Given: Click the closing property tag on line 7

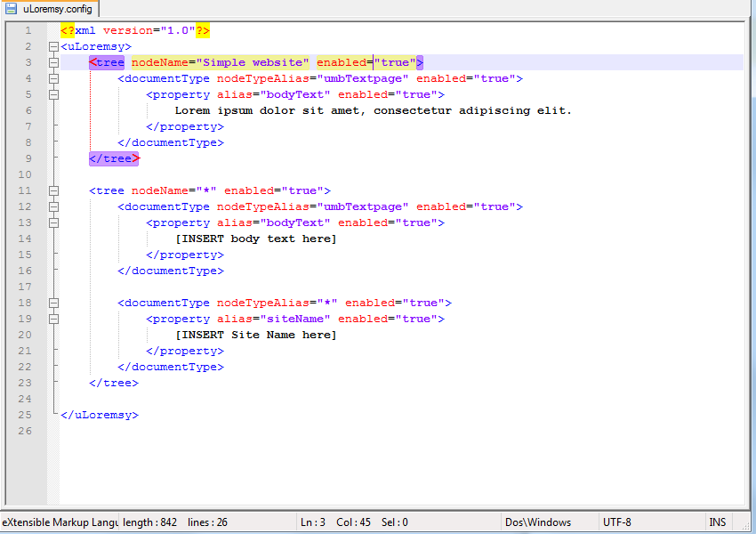Looking at the screenshot, I should 185,127.
